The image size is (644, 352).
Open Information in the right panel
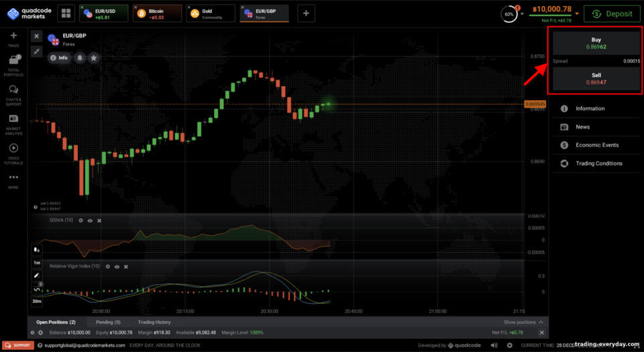[x=596, y=109]
